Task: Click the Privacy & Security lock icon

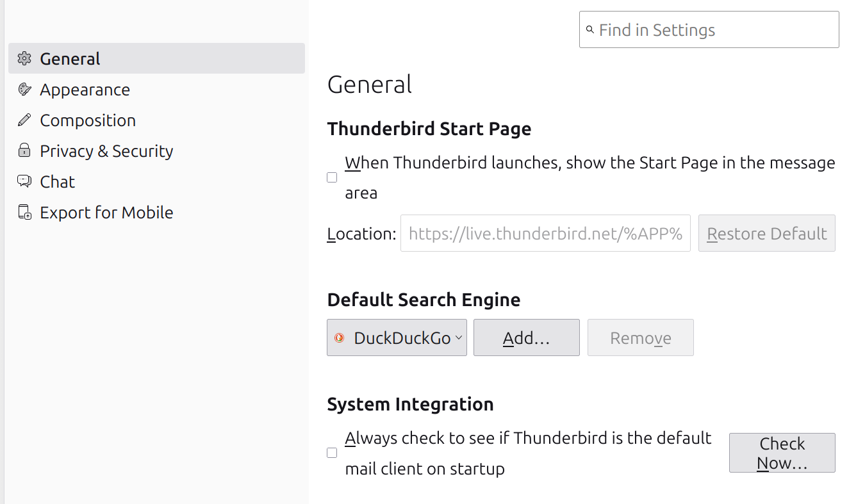Action: click(x=24, y=150)
